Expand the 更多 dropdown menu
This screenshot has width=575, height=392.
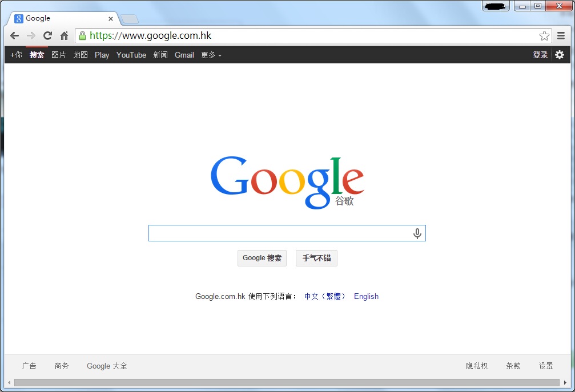click(x=211, y=55)
